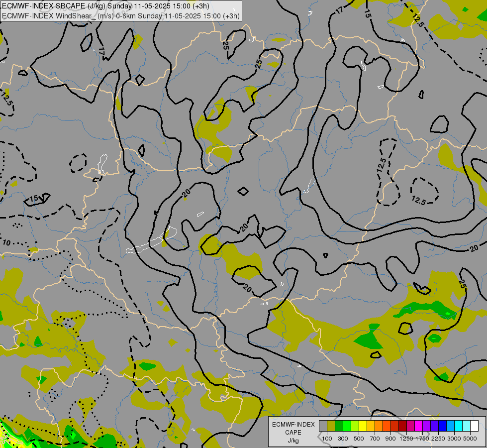Click the legend value 300
This screenshot has height=448, width=487.
(343, 439)
